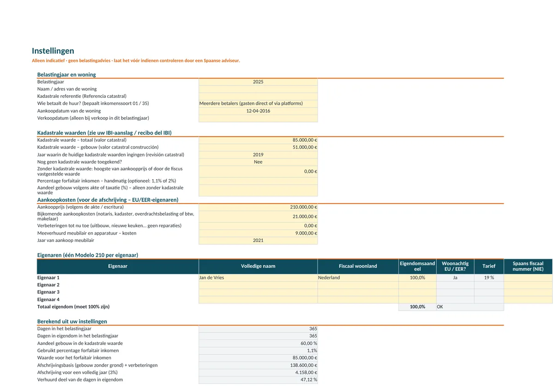Click the empty percentage forfaitair inkomen handmatig cell

tap(258, 181)
